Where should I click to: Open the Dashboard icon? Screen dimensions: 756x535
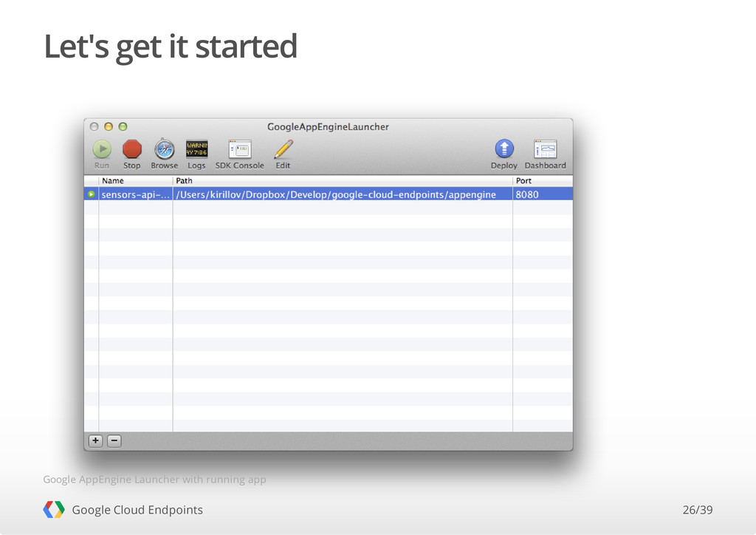click(546, 149)
